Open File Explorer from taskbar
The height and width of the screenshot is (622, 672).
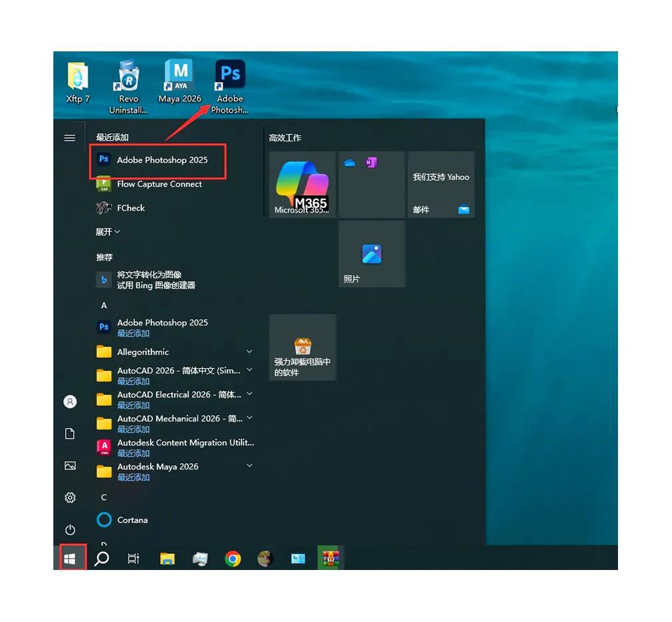pos(167,559)
